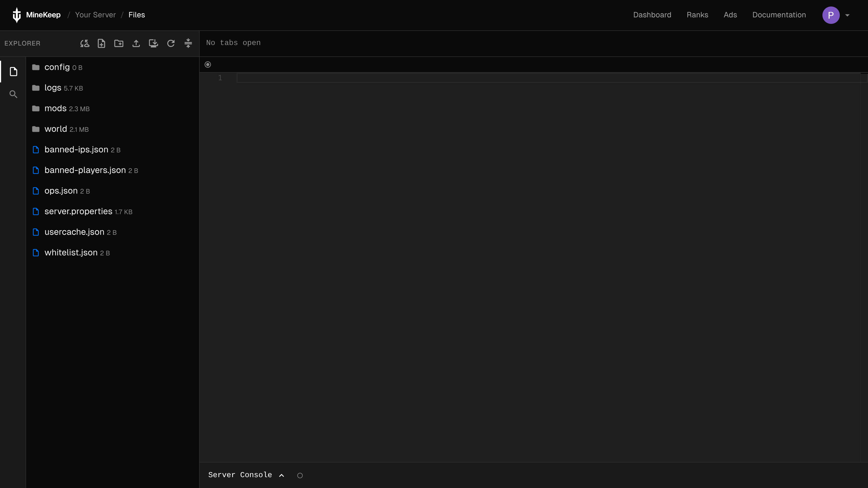Toggle the radio indicator above the editor

[x=208, y=65]
